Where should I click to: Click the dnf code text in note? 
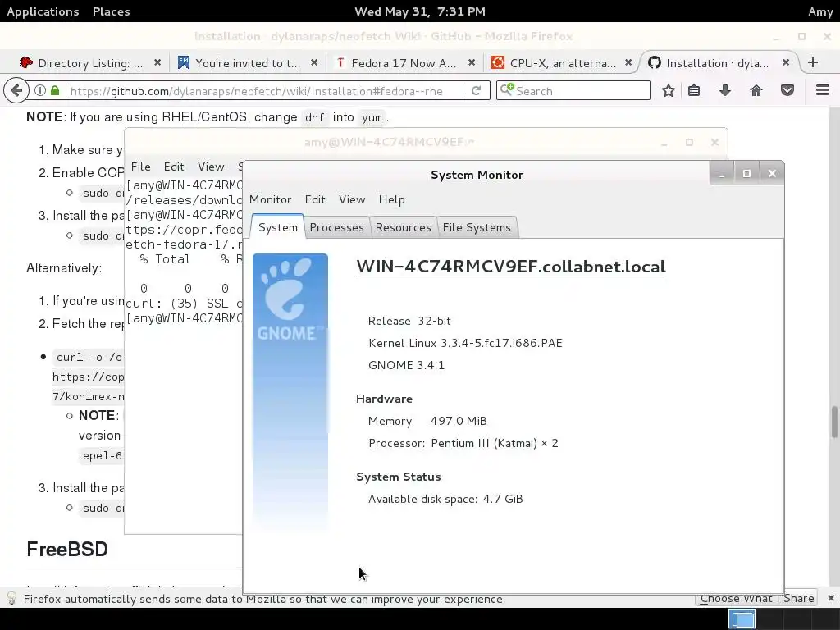[x=314, y=117]
